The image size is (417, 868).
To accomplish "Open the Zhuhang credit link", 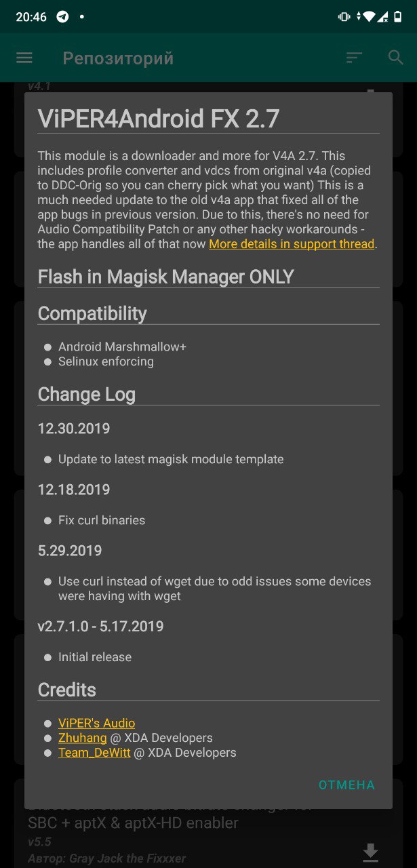I will (x=83, y=738).
